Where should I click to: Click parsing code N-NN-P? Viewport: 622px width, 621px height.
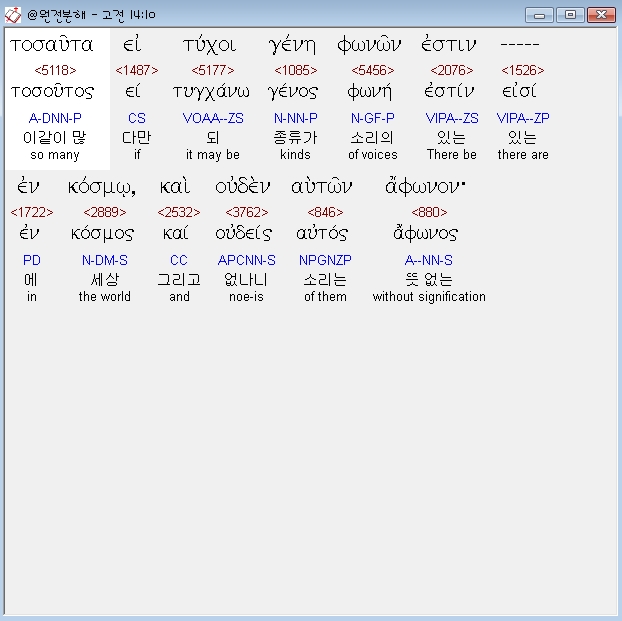click(x=296, y=118)
